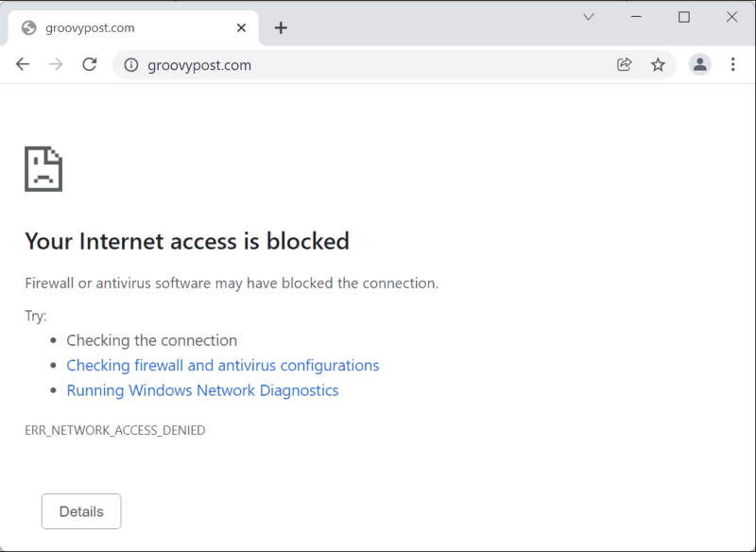
Task: Reload the groovypost.com page
Action: point(90,64)
